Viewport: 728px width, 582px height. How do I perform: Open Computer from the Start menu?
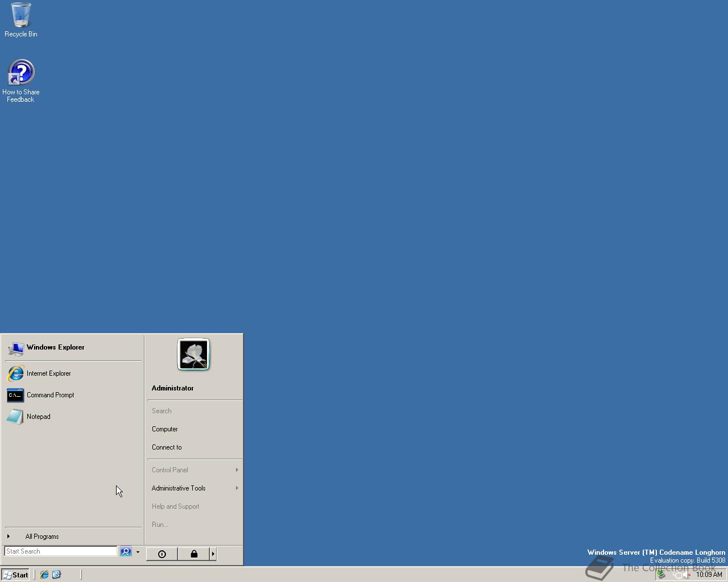tap(194, 429)
